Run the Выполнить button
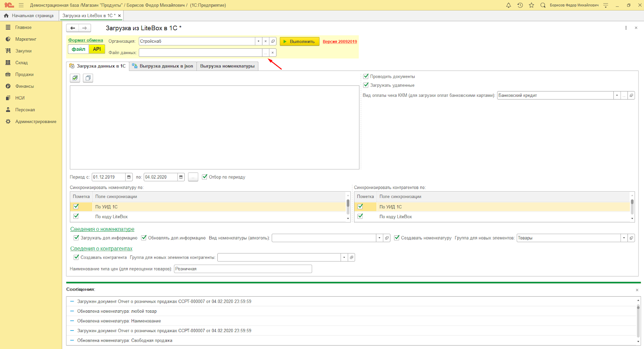The height and width of the screenshot is (349, 644). coord(299,42)
